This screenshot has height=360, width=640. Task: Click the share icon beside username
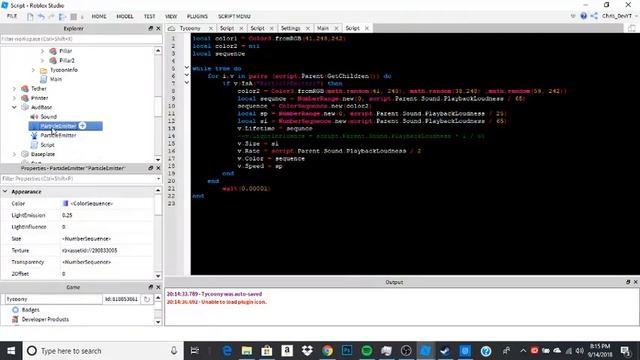[x=594, y=16]
